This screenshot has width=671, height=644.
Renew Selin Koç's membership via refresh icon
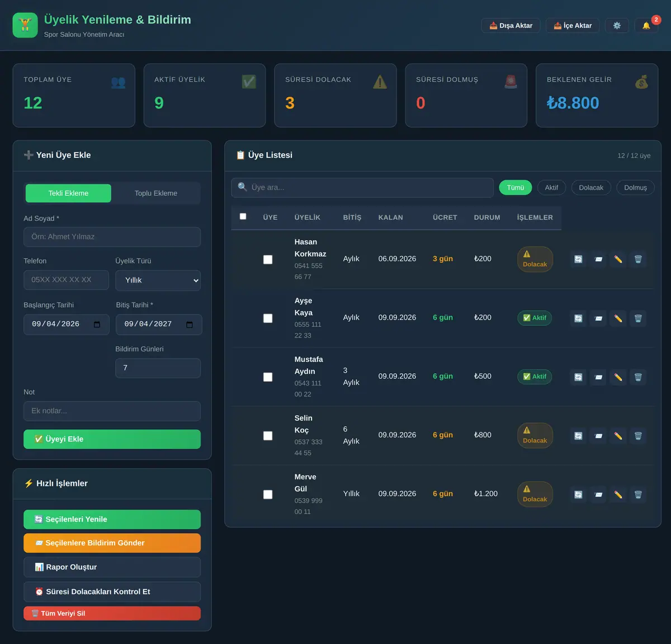pyautogui.click(x=578, y=435)
